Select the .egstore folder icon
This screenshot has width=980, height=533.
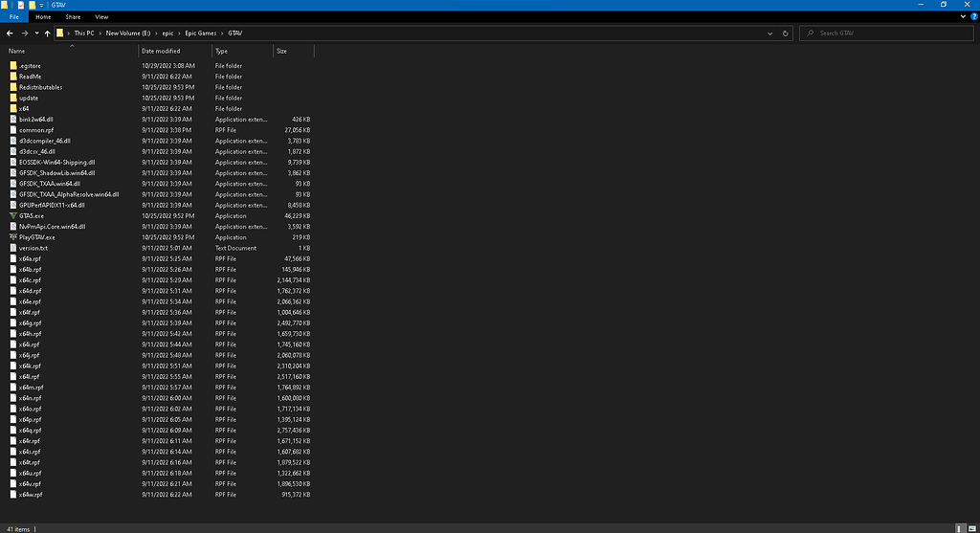pyautogui.click(x=13, y=66)
